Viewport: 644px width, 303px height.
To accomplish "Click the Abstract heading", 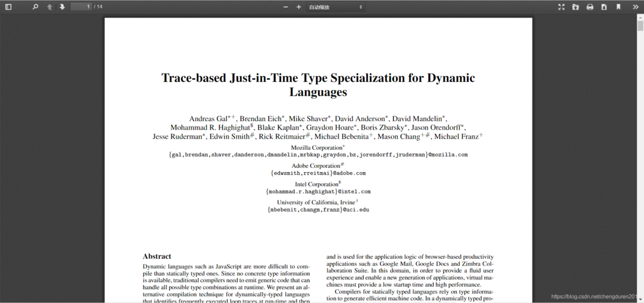I will 157,256.
